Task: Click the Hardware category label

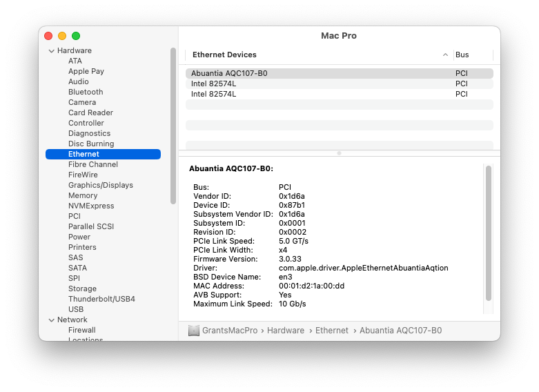Action: [75, 50]
